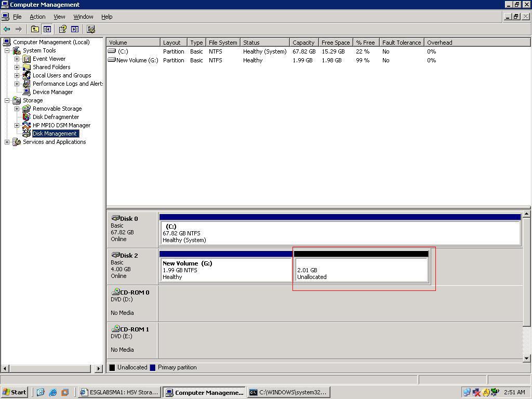Screen dimensions: 532x399
Task: Expand the Local Users and Groups node
Action: tap(17, 76)
